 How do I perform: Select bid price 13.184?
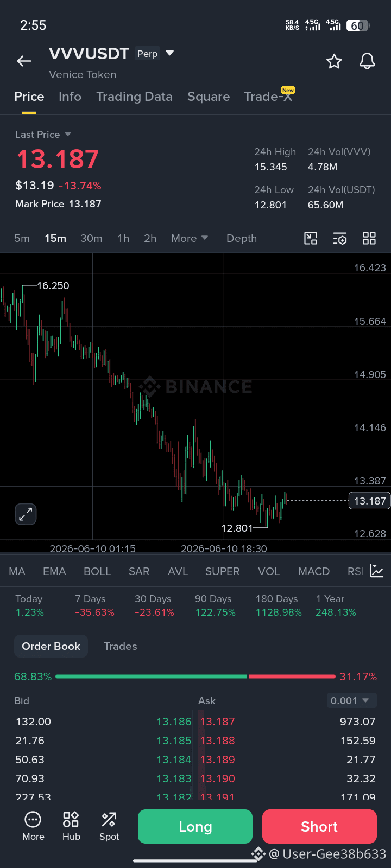coord(174,759)
